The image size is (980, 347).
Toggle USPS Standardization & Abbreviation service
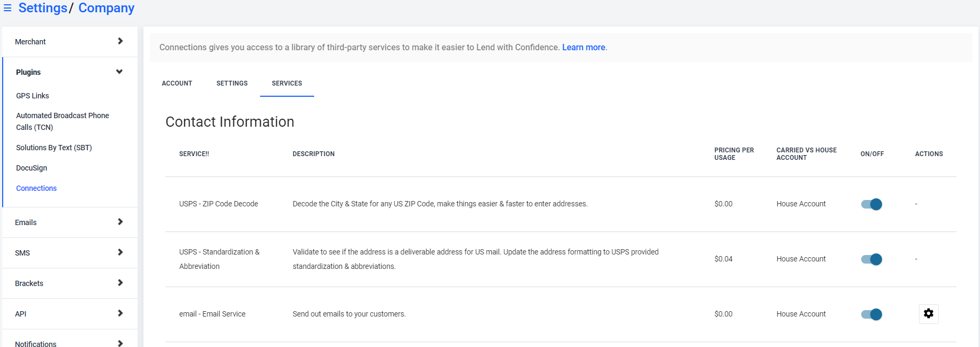click(x=871, y=259)
